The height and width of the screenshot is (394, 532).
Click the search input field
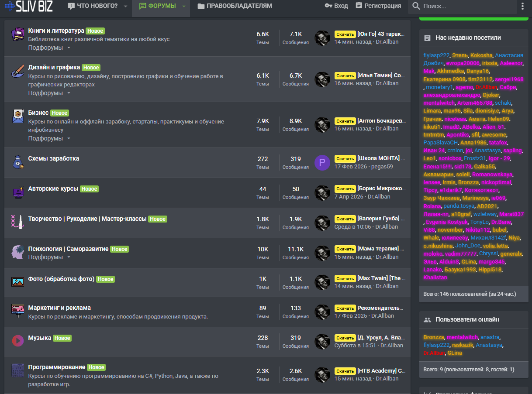click(x=467, y=6)
